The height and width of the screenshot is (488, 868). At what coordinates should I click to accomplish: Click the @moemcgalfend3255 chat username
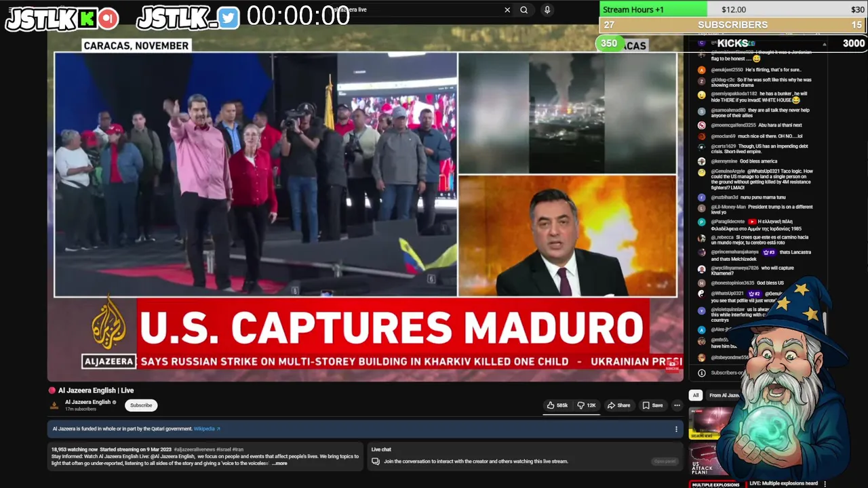point(733,125)
